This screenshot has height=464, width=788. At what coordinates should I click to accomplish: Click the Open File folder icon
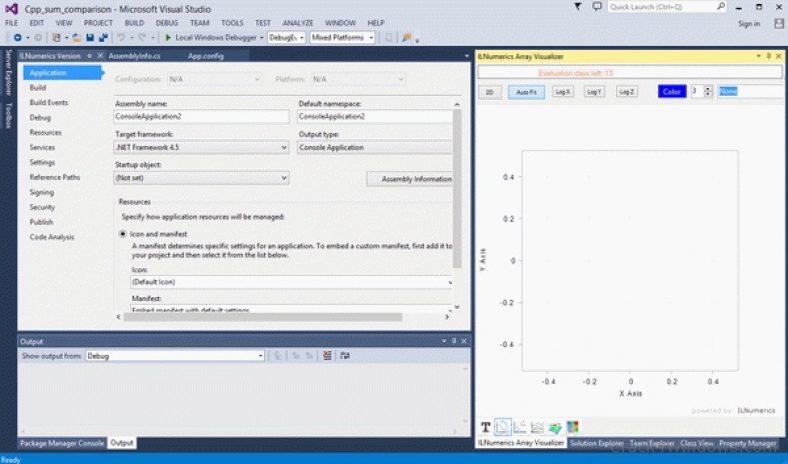(77, 38)
